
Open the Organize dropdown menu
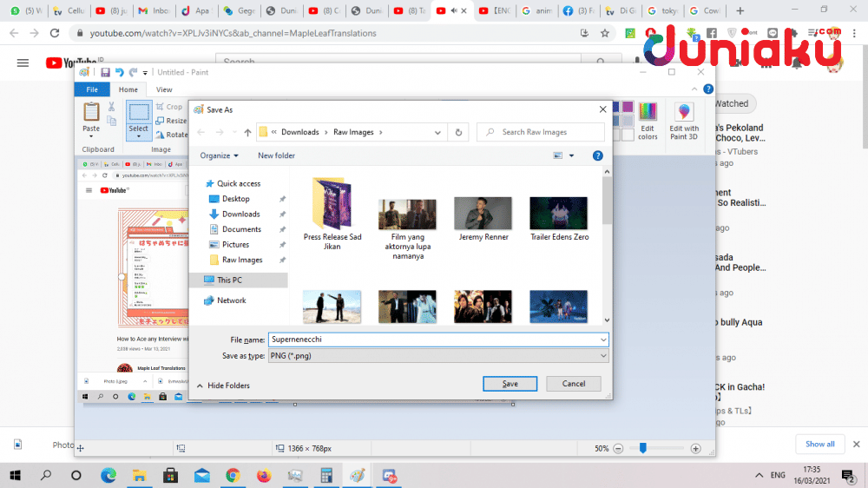pos(219,155)
